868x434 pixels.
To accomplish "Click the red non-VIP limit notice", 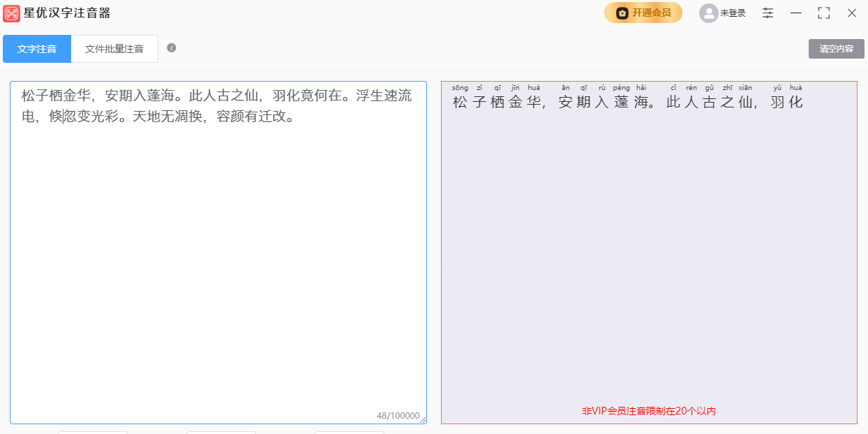I will tap(649, 411).
